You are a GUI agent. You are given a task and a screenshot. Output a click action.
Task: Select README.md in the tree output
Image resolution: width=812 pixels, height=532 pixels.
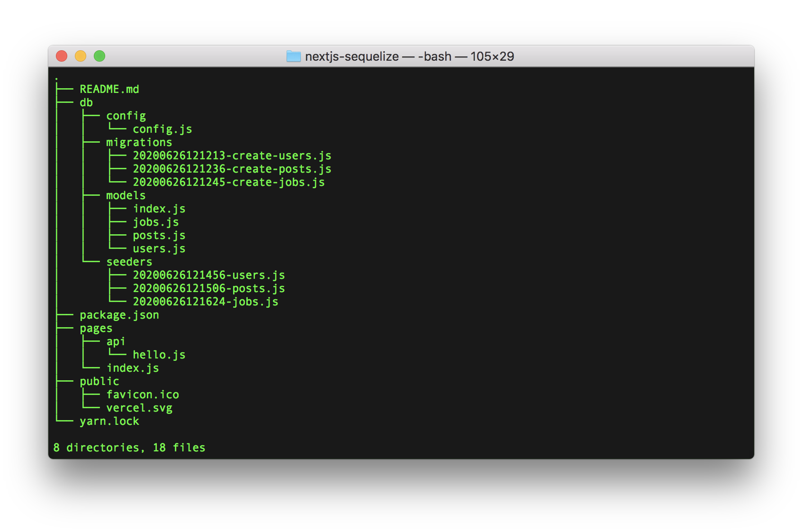pyautogui.click(x=109, y=89)
